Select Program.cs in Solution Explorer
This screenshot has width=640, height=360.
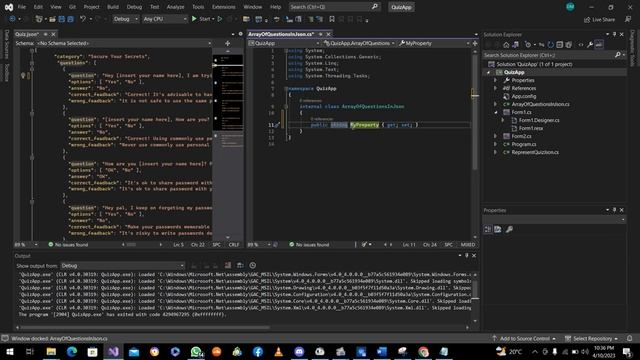click(524, 144)
